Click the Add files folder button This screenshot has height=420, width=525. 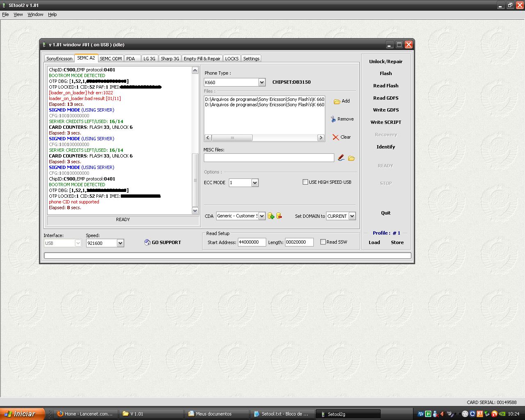click(342, 101)
